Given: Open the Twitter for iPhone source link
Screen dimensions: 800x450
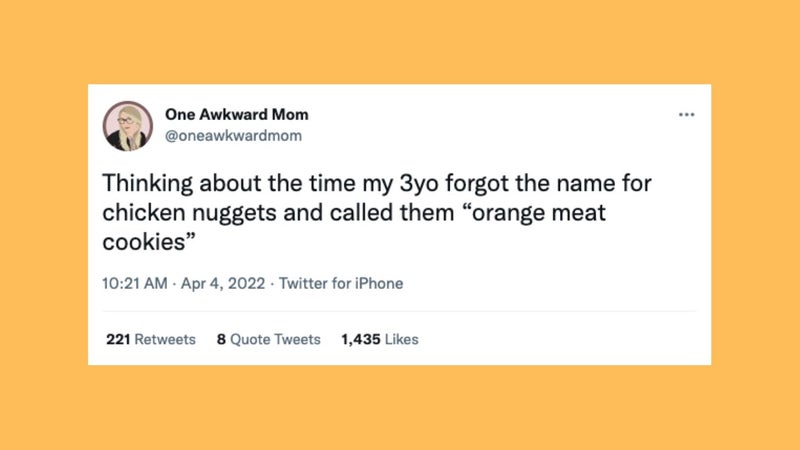Looking at the screenshot, I should [x=341, y=283].
